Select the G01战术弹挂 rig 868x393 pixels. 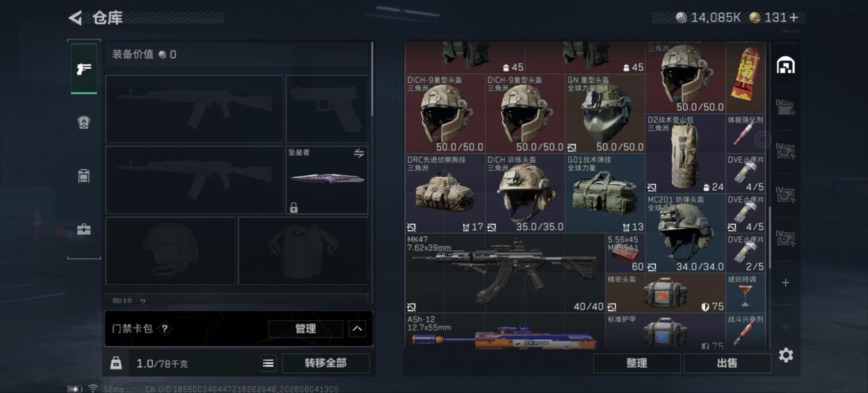coord(605,194)
